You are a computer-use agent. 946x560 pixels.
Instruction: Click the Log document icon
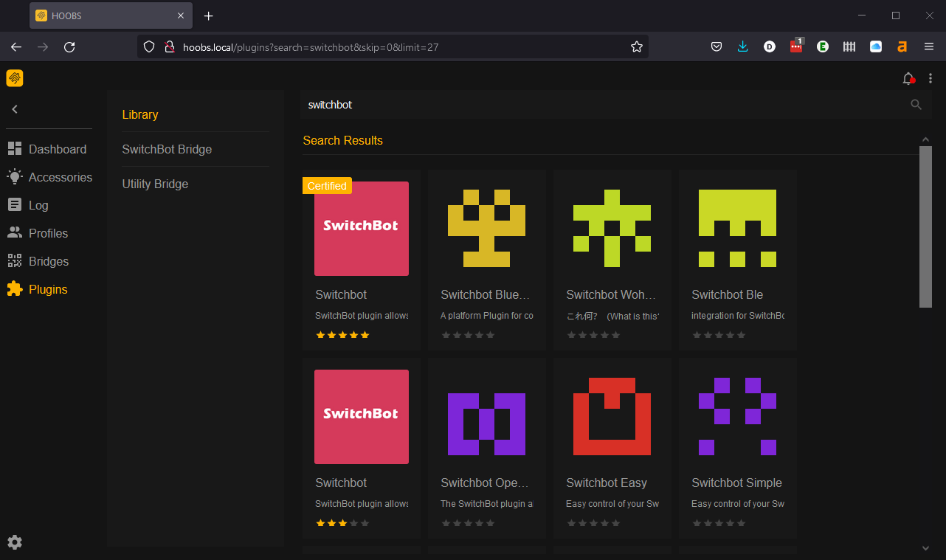coord(15,205)
